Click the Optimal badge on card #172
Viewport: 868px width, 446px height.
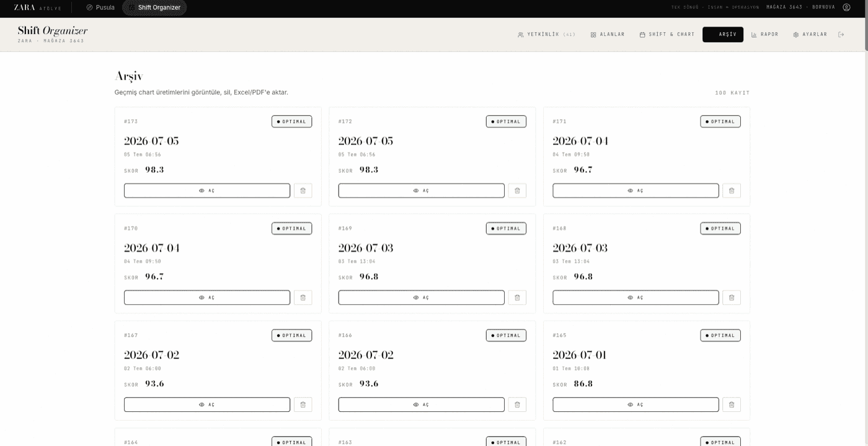pyautogui.click(x=507, y=121)
